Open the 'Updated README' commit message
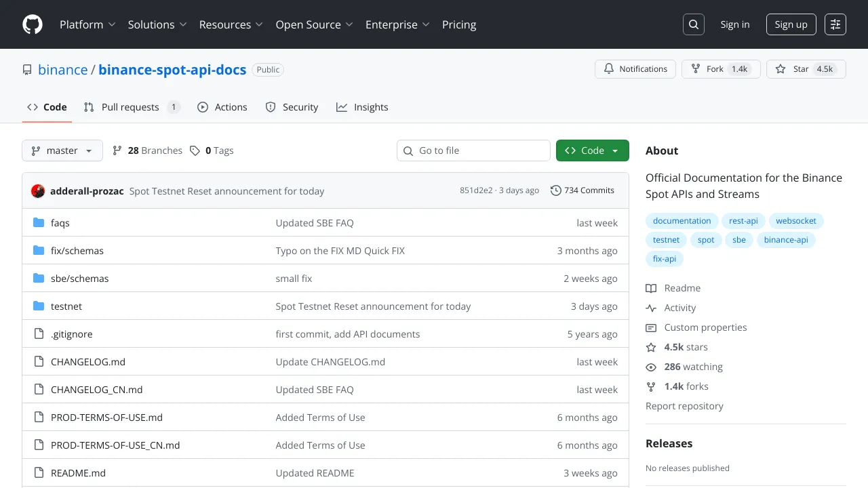This screenshot has height=488, width=868. pyautogui.click(x=315, y=473)
